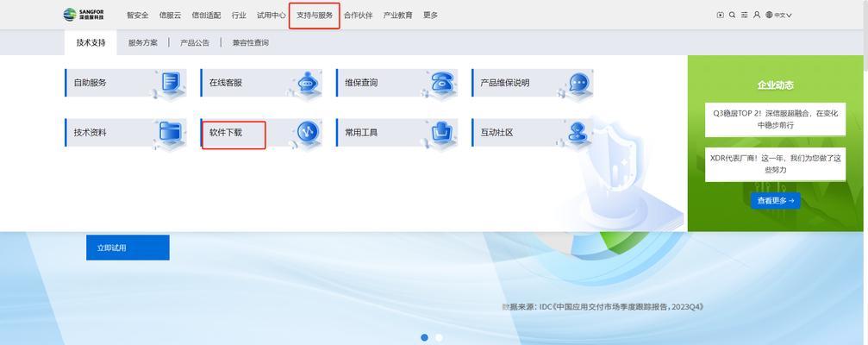Switch to the 兼容性查询 tab
868x345 pixels.
251,42
